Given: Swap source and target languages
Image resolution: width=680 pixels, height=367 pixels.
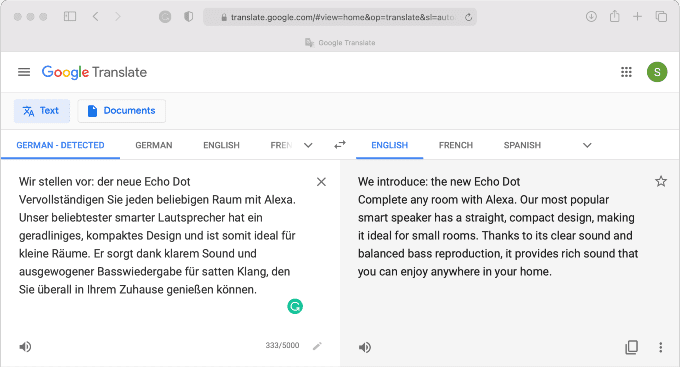Looking at the screenshot, I should point(340,144).
